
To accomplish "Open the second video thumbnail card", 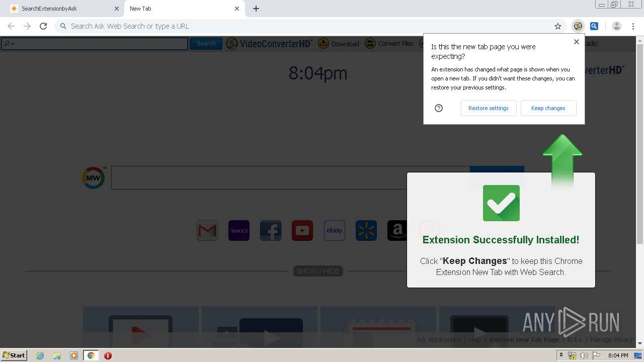I will tap(260, 326).
